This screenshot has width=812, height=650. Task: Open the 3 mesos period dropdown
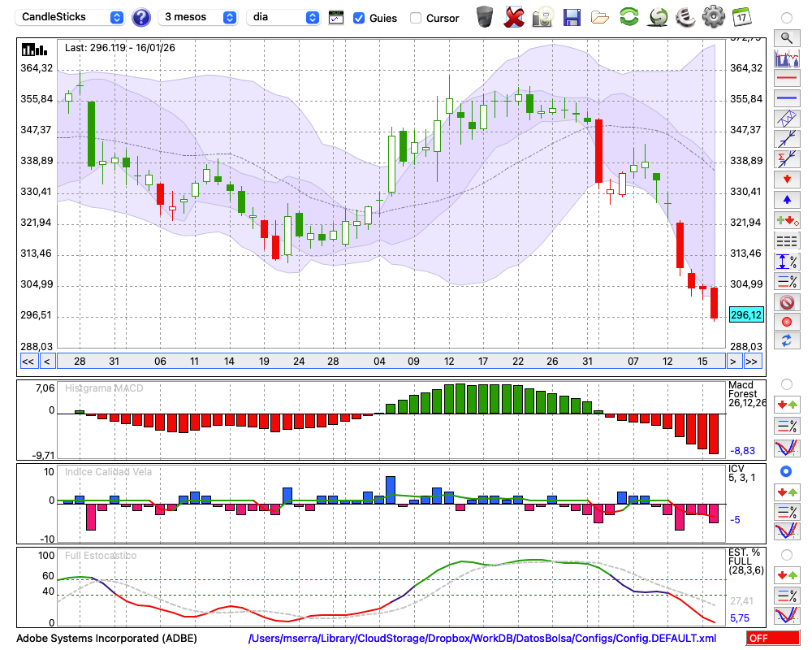(197, 17)
